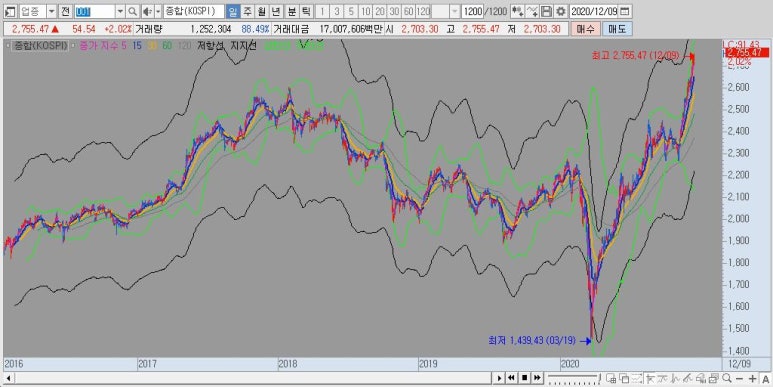
Task: Click the 매도 sell button
Action: pos(617,29)
